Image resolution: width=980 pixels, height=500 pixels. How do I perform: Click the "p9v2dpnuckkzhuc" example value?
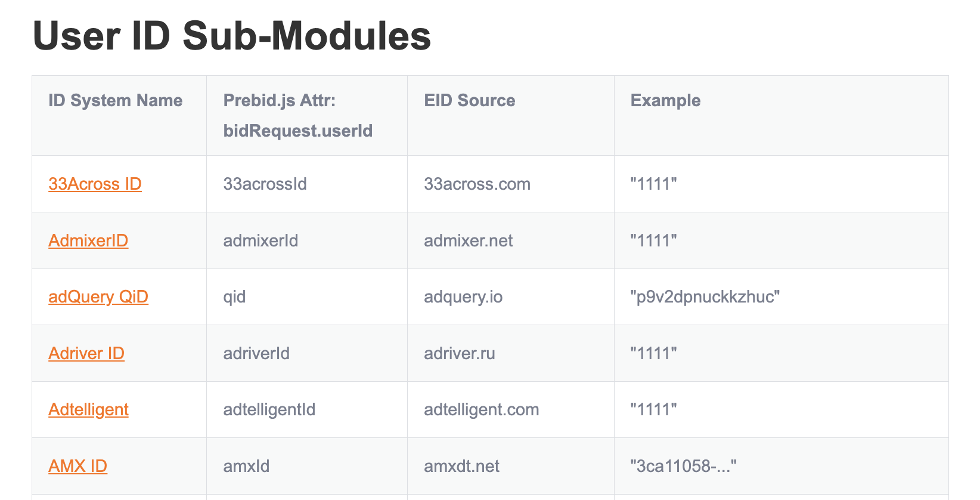(705, 297)
